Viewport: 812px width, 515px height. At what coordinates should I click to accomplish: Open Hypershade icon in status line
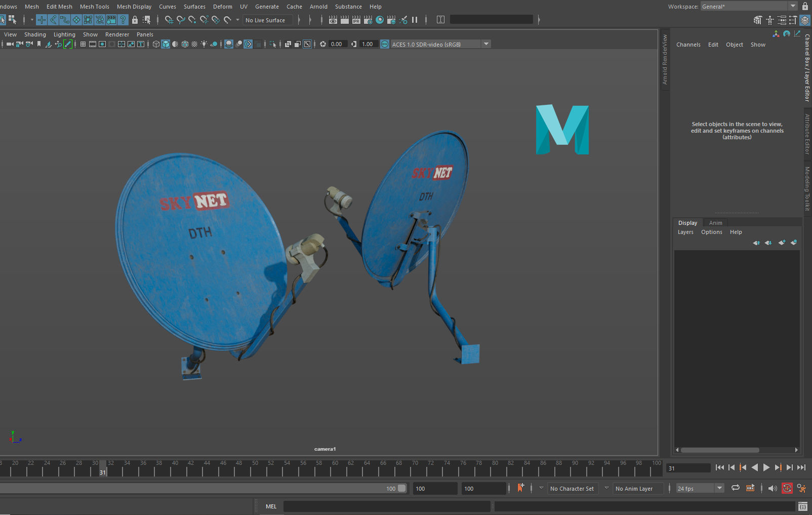(380, 20)
